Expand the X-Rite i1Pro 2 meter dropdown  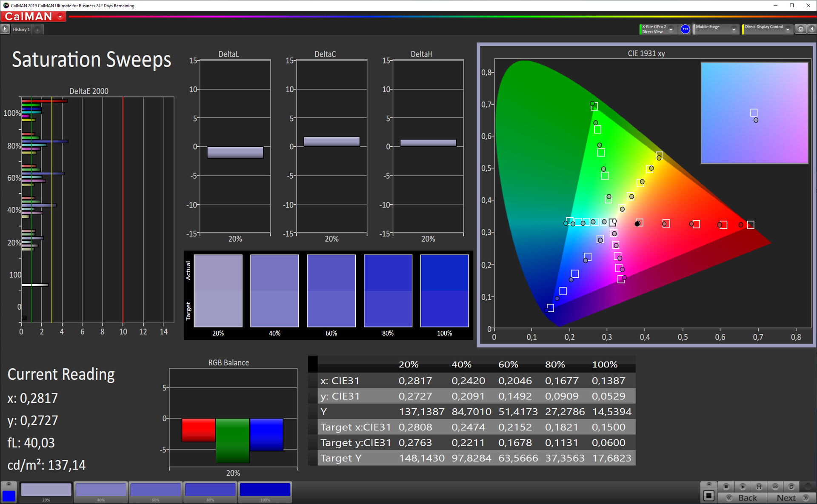pos(671,29)
